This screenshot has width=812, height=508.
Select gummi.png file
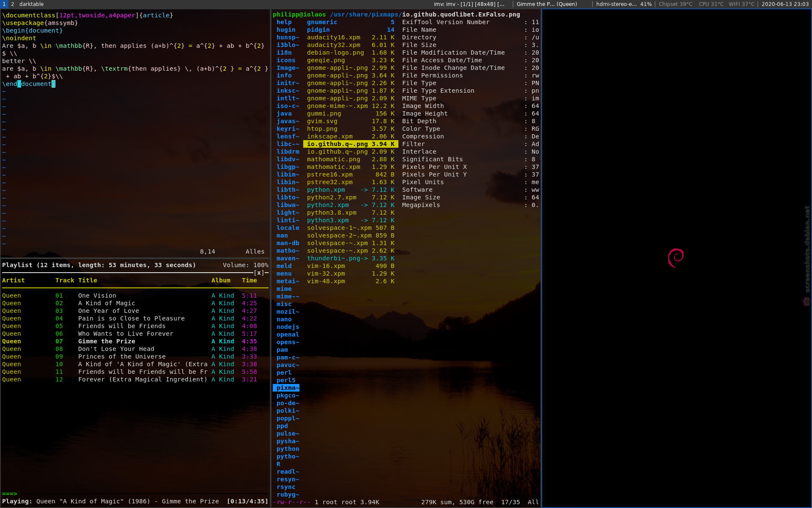(x=351, y=113)
